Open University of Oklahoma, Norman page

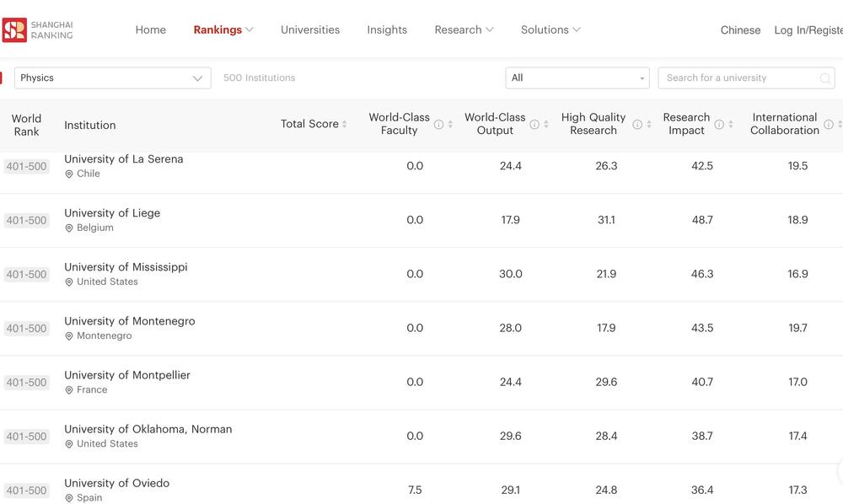pyautogui.click(x=148, y=429)
